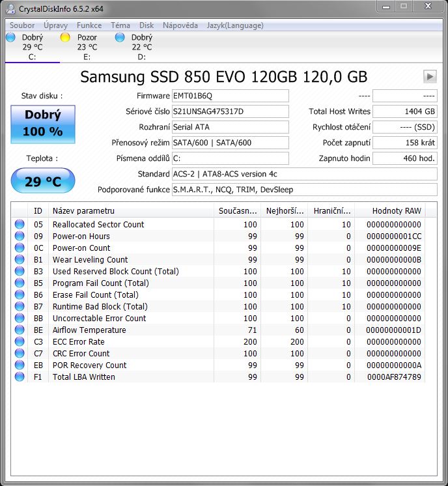The height and width of the screenshot is (486, 448).
Task: Click status orb of Program Fail Count row
Action: (20, 283)
